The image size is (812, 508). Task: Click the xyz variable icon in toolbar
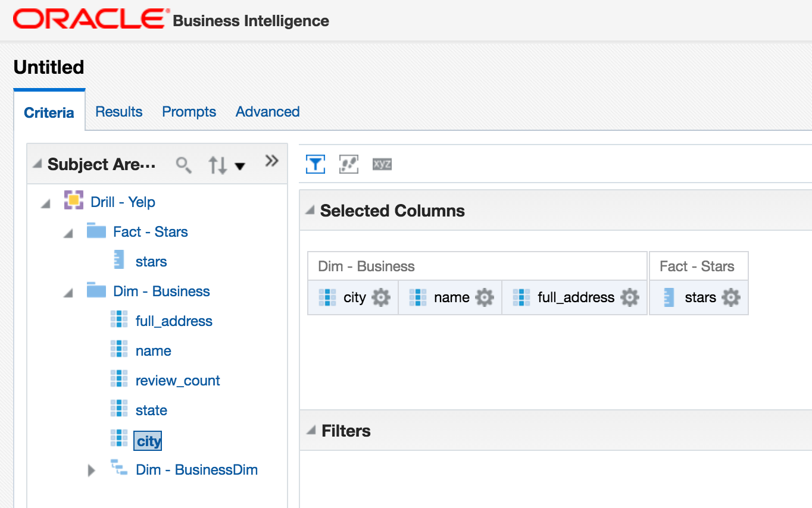pyautogui.click(x=382, y=164)
